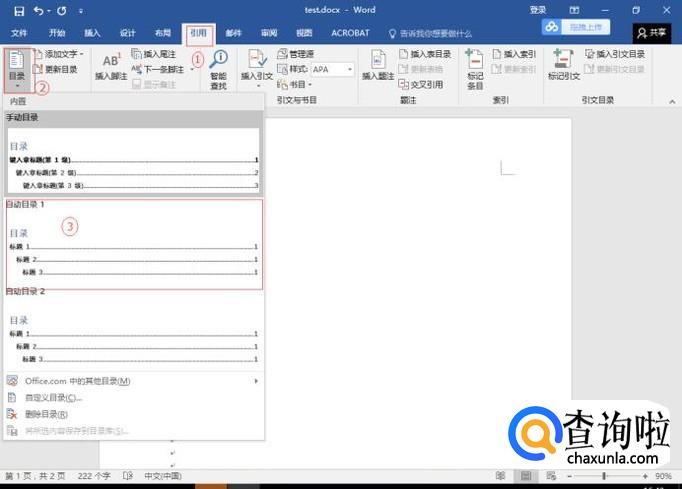Open 智能查找 smart lookup
This screenshot has width=682, height=489.
pos(218,68)
